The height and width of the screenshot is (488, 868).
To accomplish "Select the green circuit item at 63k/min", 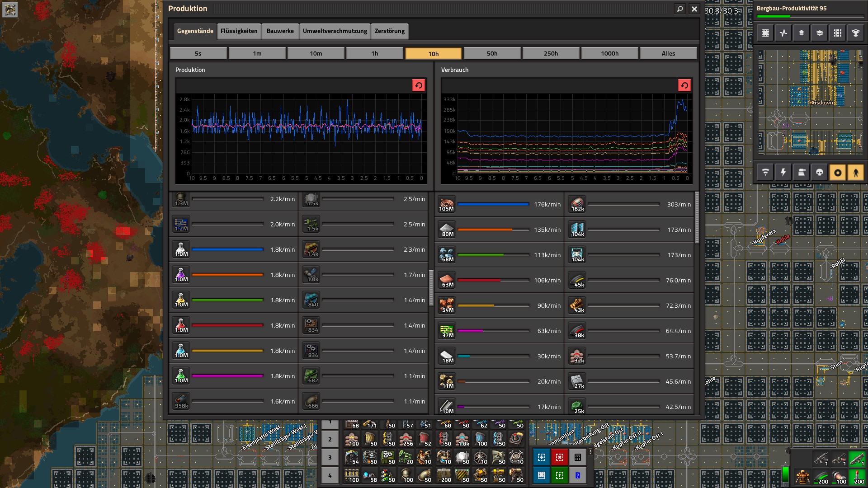I will click(x=446, y=331).
